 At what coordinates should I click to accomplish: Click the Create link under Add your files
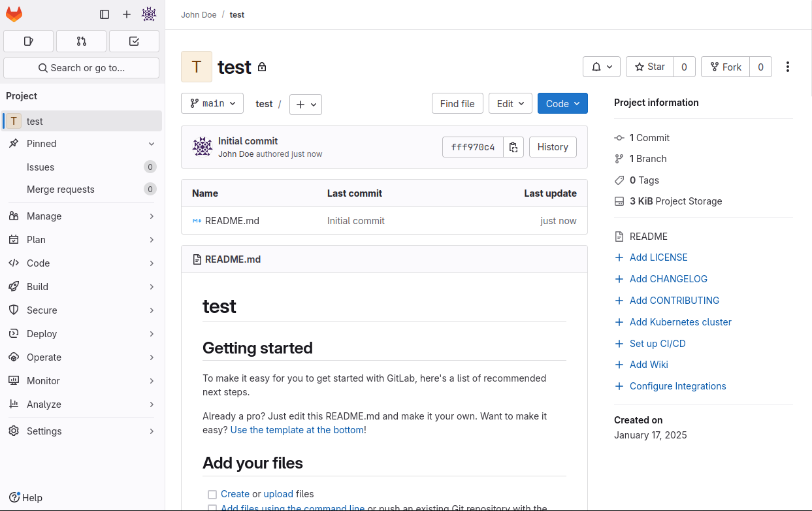point(235,494)
